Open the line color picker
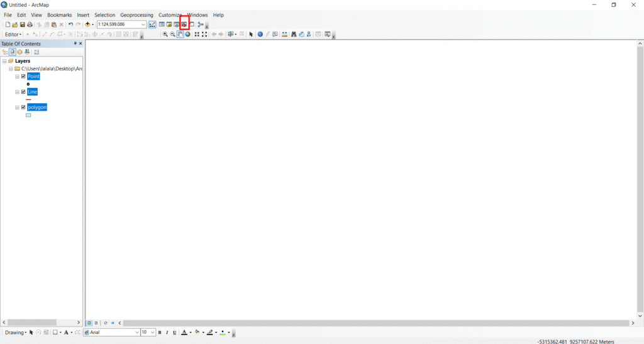The image size is (644, 344). pyautogui.click(x=210, y=333)
